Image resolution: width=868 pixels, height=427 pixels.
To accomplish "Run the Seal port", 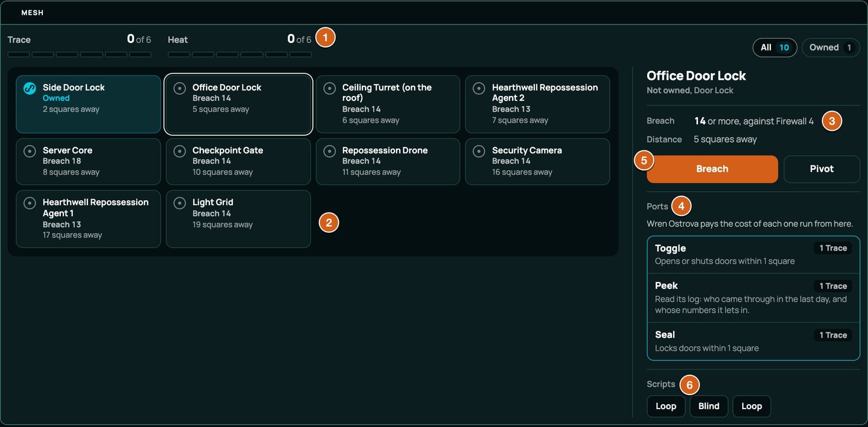I will click(753, 341).
